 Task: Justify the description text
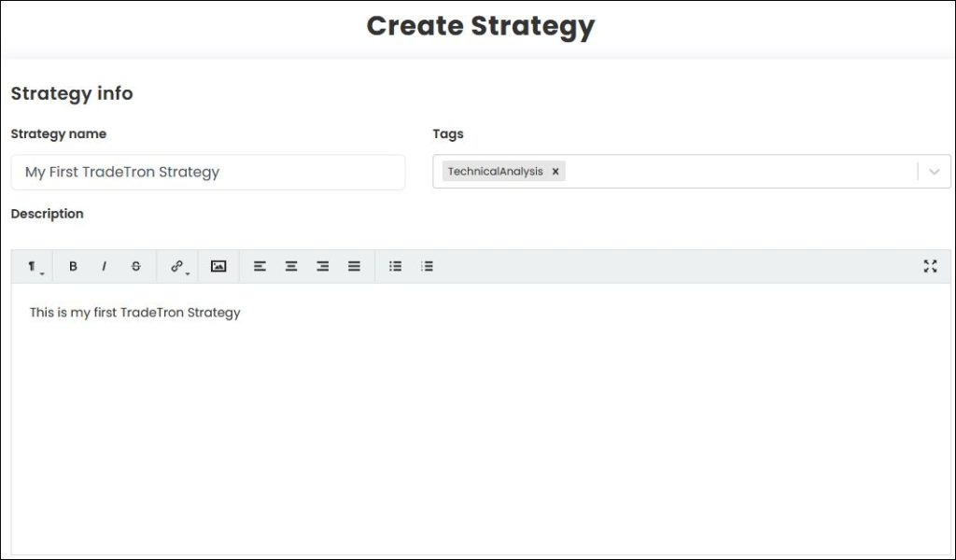coord(354,267)
